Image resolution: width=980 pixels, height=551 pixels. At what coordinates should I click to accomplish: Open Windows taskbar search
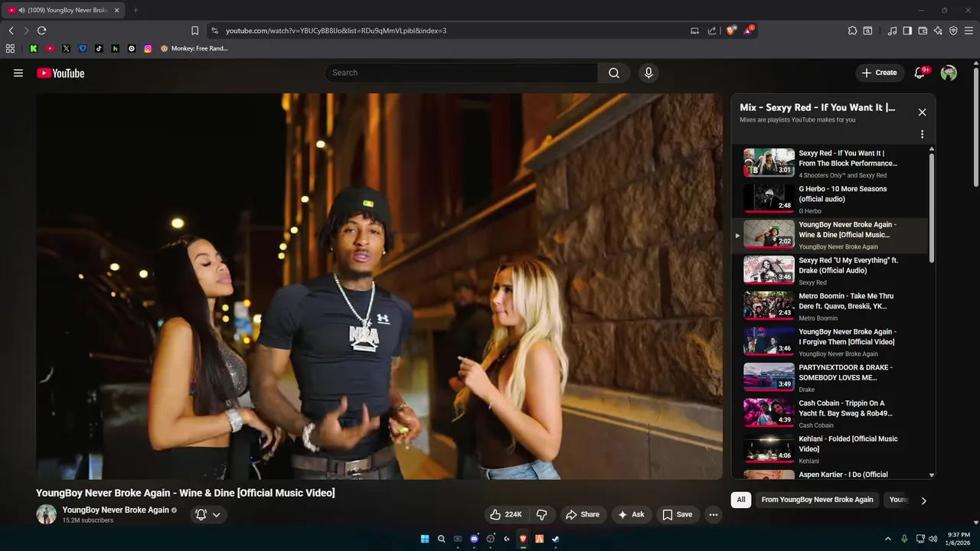coord(441,539)
